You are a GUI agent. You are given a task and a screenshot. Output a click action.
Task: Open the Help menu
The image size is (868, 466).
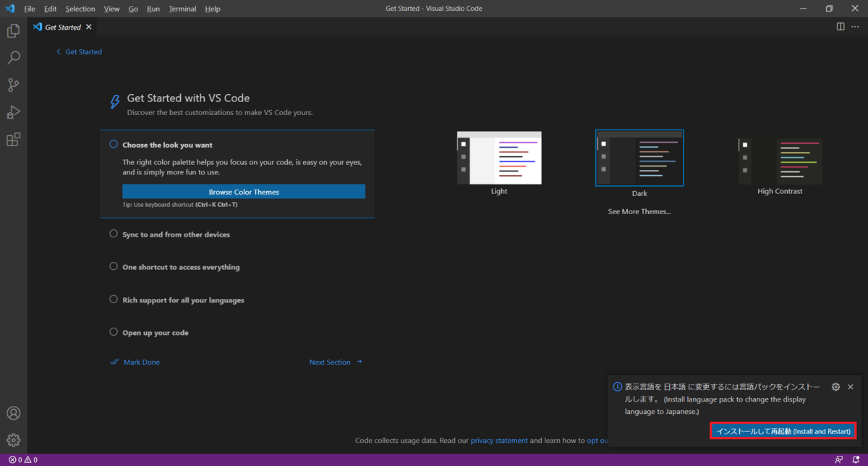click(x=213, y=9)
